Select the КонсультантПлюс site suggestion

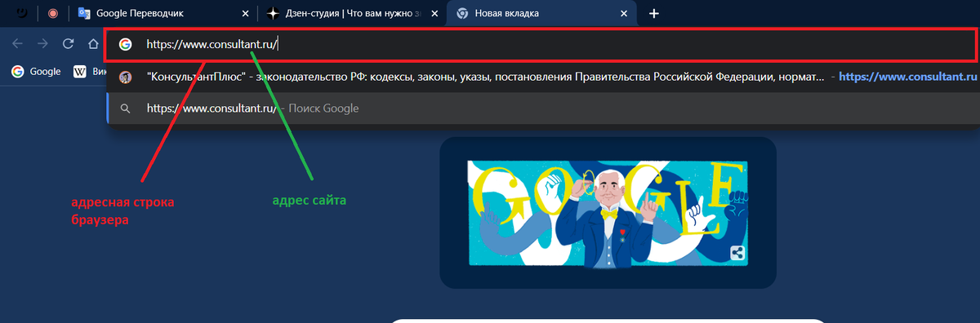(x=543, y=77)
